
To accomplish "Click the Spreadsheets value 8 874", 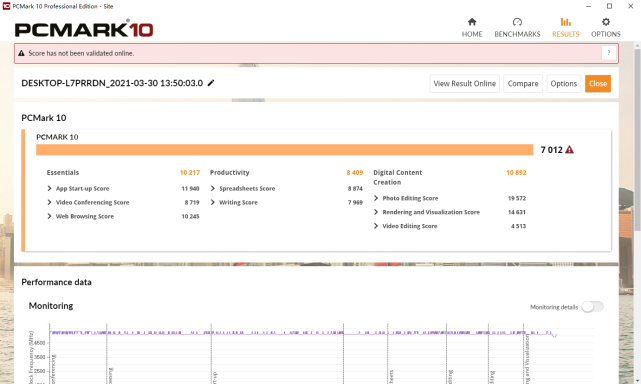I will (x=355, y=189).
